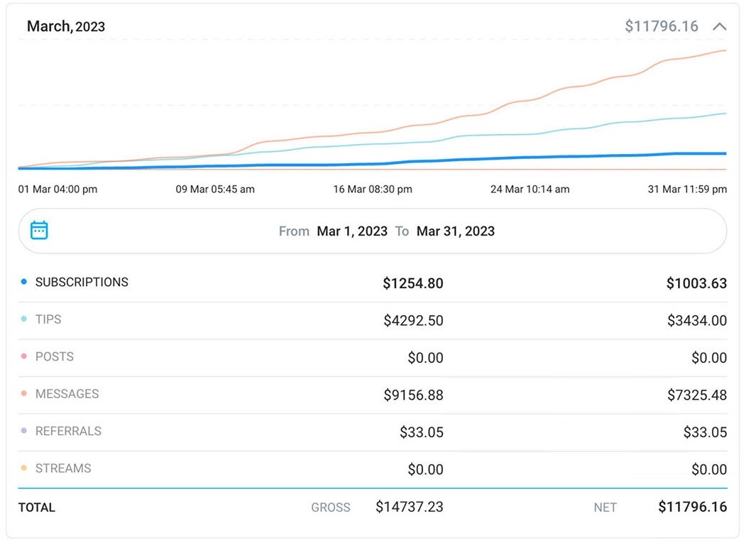Viewport: 756px width, 545px height.
Task: Click the thick blue Subscriptions line end point
Action: [x=725, y=154]
